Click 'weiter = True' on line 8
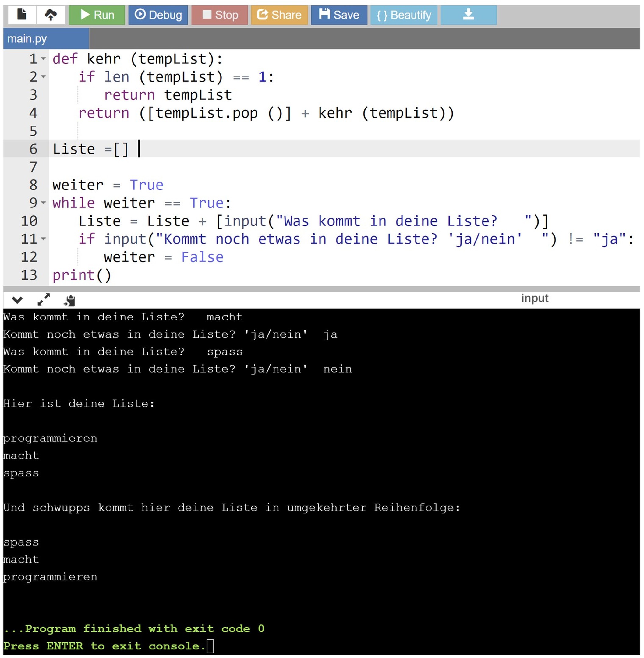Screen dimensions: 644x658 point(108,185)
